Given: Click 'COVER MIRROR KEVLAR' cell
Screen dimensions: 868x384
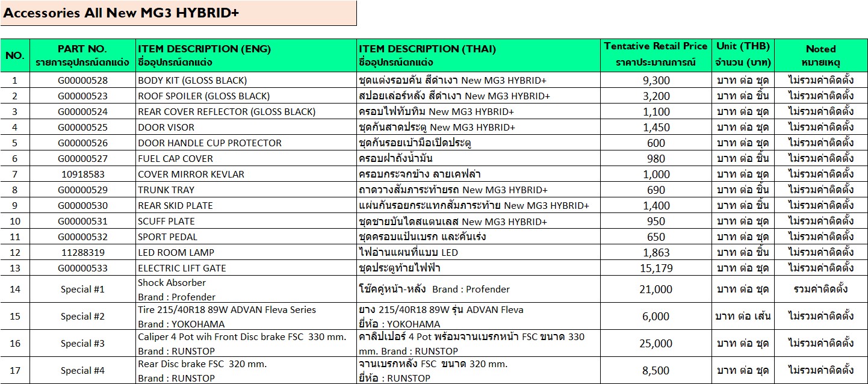Looking at the screenshot, I should pos(247,174).
